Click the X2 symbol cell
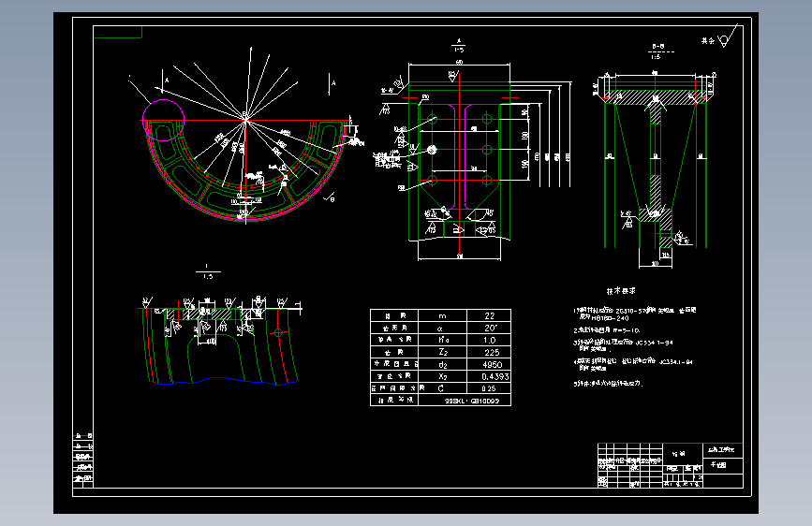 pos(443,376)
